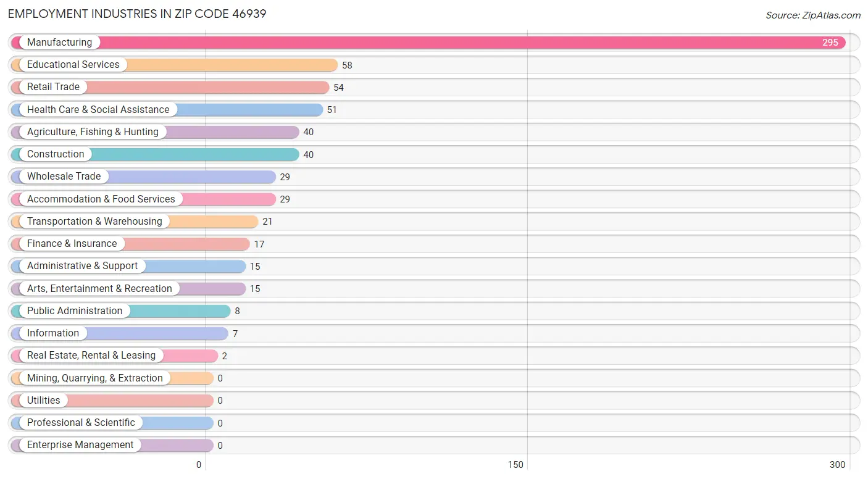This screenshot has height=479, width=868.
Task: Click the 17 value for Finance & Insurance
Action: (x=259, y=244)
